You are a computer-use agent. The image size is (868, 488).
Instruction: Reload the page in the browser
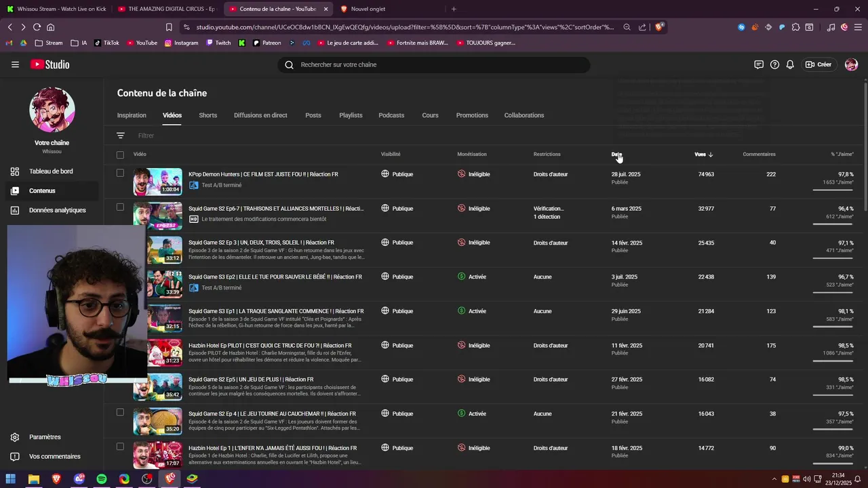click(x=37, y=27)
